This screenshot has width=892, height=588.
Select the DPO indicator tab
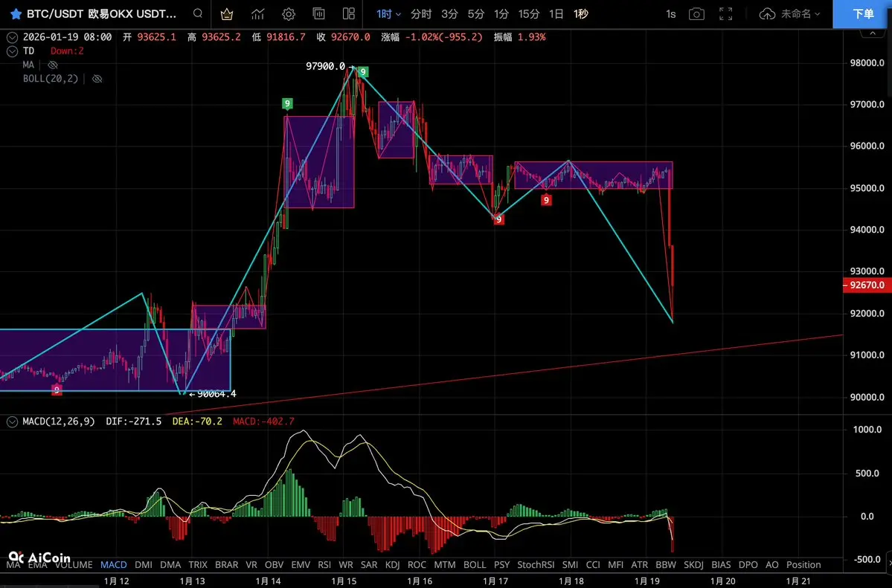pyautogui.click(x=748, y=565)
